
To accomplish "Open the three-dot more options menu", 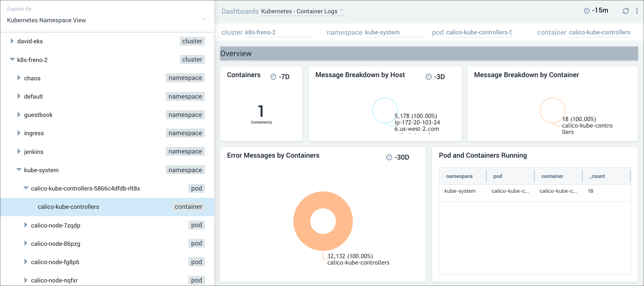I will [637, 11].
